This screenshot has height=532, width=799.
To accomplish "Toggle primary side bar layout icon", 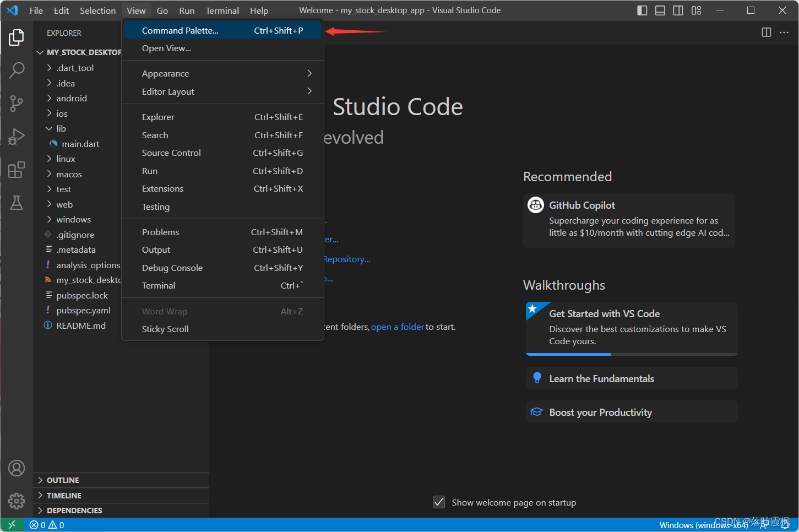I will 642,10.
